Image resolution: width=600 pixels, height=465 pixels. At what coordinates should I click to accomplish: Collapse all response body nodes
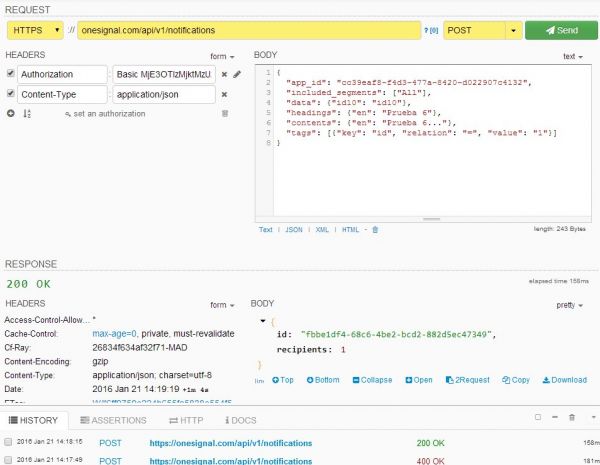(372, 380)
